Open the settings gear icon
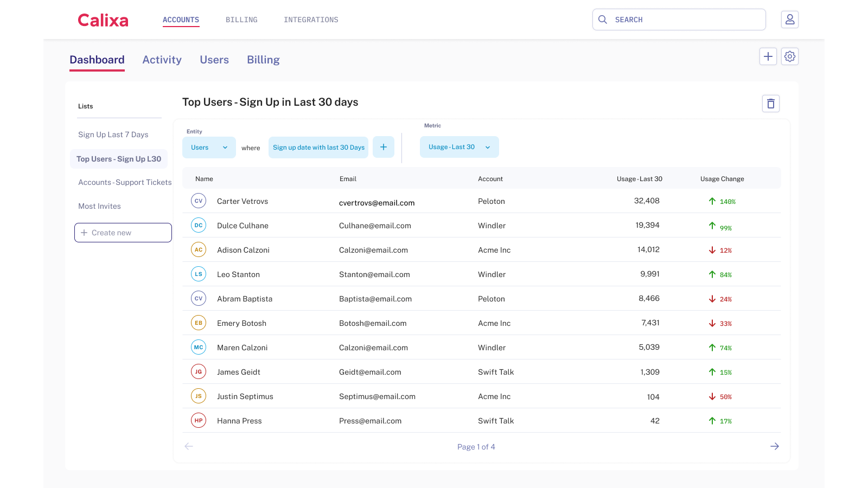The image size is (868, 488). click(790, 56)
